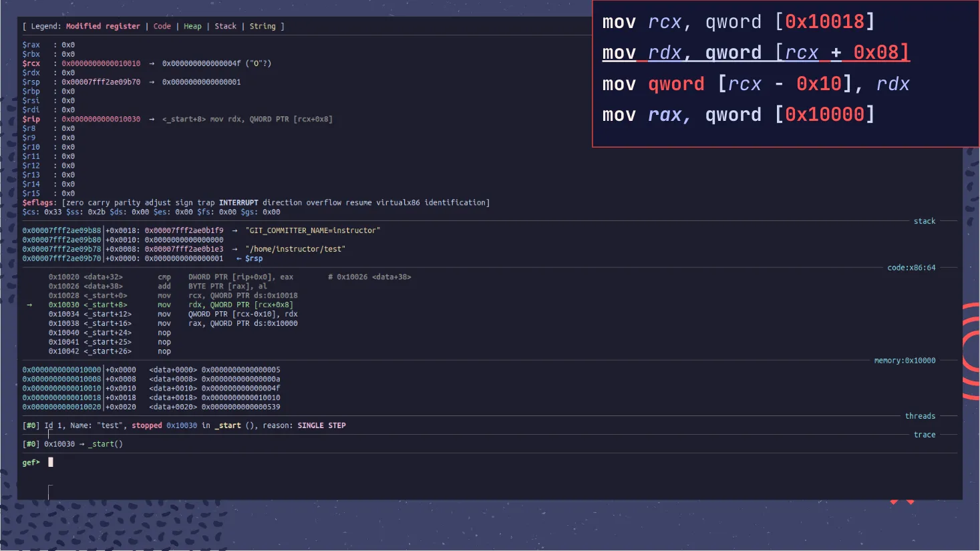
Task: Click the gef> prompt input cursor
Action: tap(49, 462)
